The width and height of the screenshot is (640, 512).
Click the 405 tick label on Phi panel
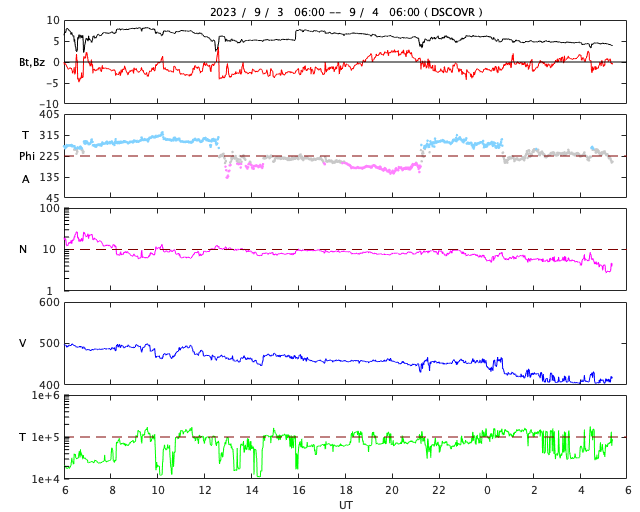49,115
